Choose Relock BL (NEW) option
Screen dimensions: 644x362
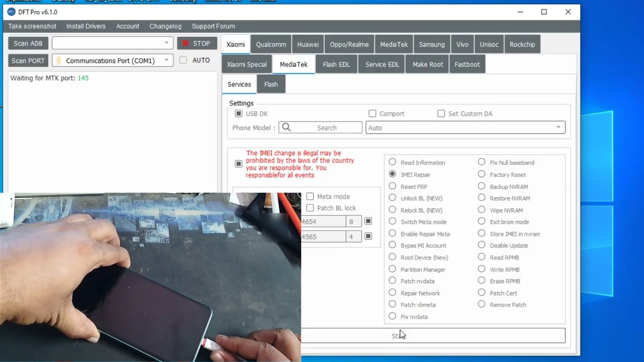pos(392,210)
